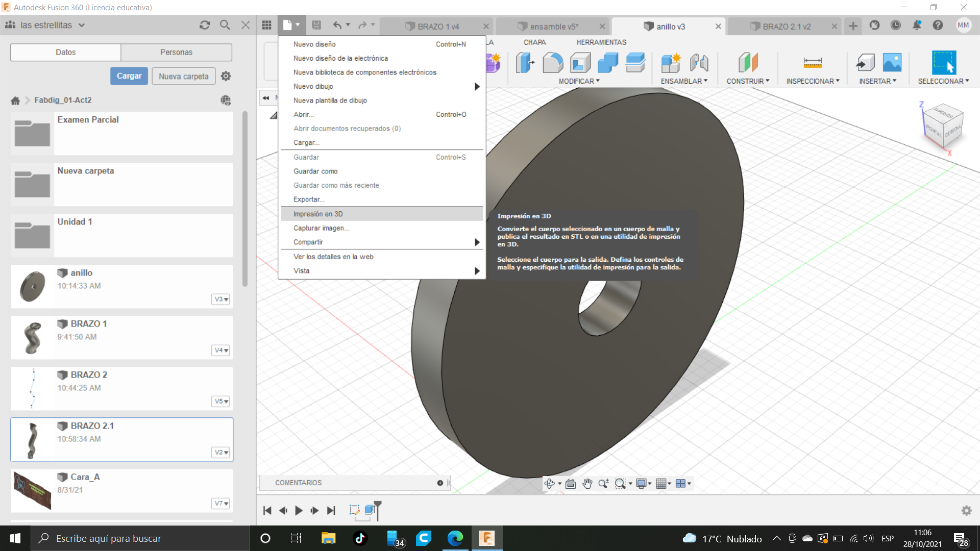Screen dimensions: 980x551
Task: Refresh the data panel
Action: [x=205, y=25]
